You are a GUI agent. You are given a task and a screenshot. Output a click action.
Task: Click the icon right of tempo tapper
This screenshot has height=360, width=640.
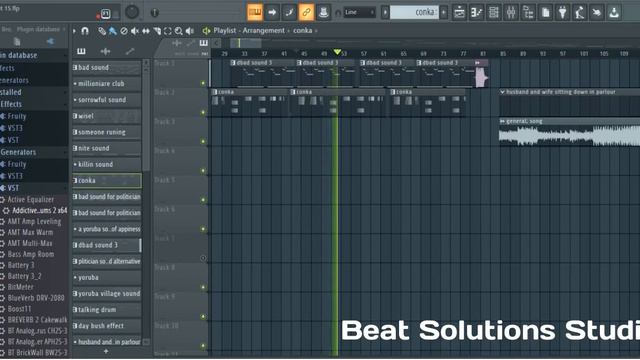pyautogui.click(x=597, y=13)
